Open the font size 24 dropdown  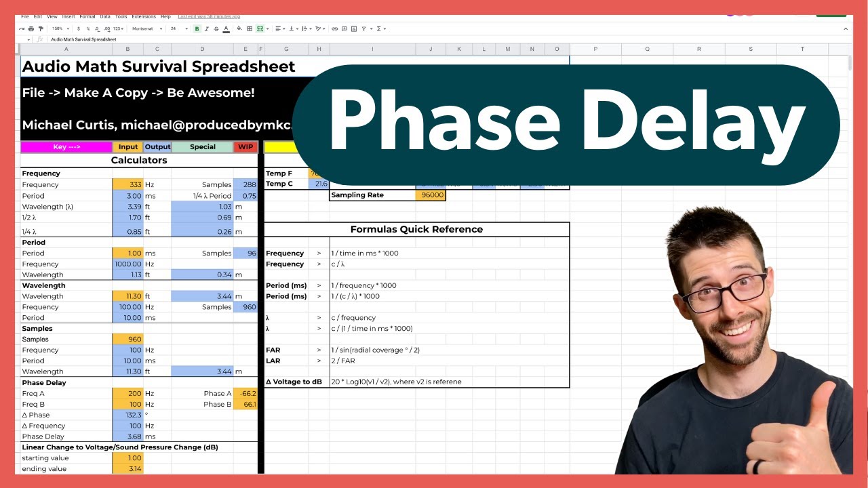tap(180, 28)
